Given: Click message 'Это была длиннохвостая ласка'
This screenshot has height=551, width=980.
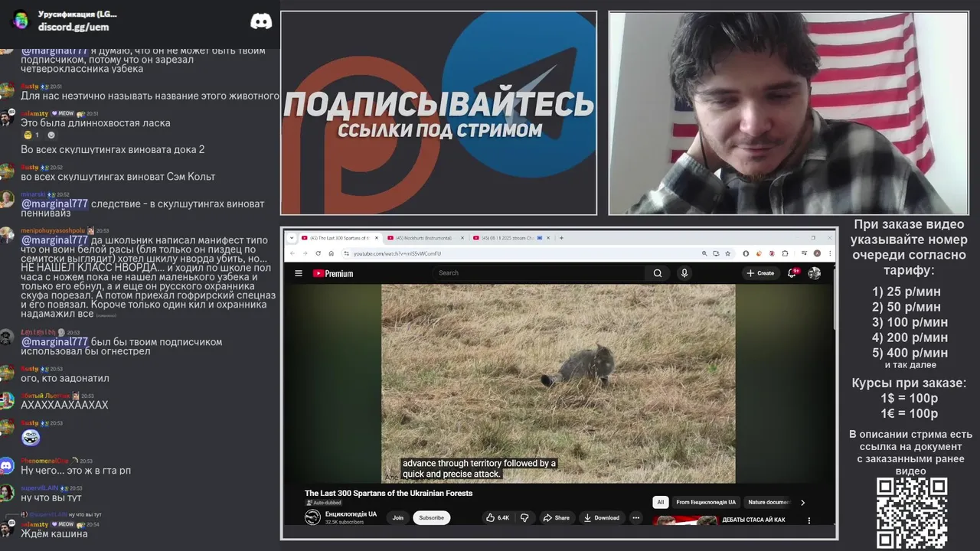Looking at the screenshot, I should tap(96, 122).
